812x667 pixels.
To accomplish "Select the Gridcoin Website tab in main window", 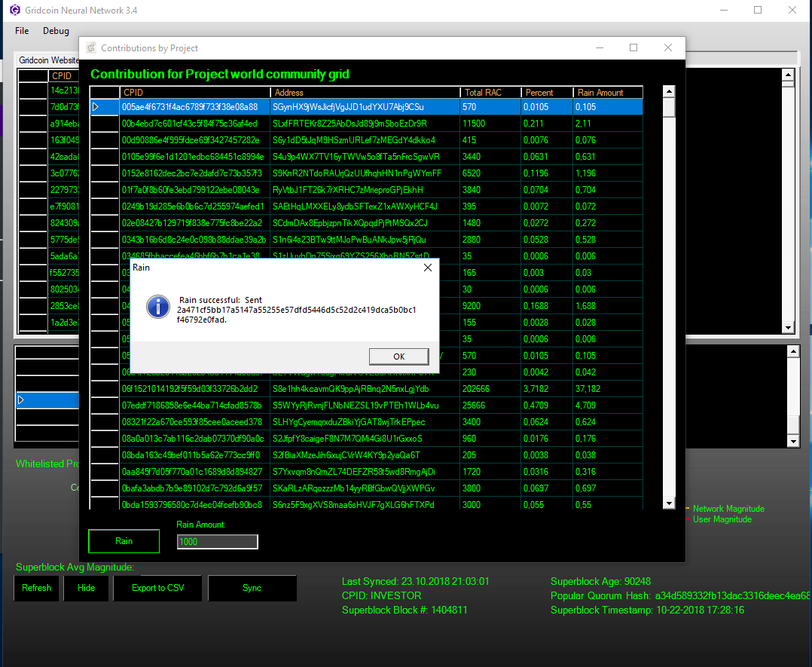I will (48, 60).
